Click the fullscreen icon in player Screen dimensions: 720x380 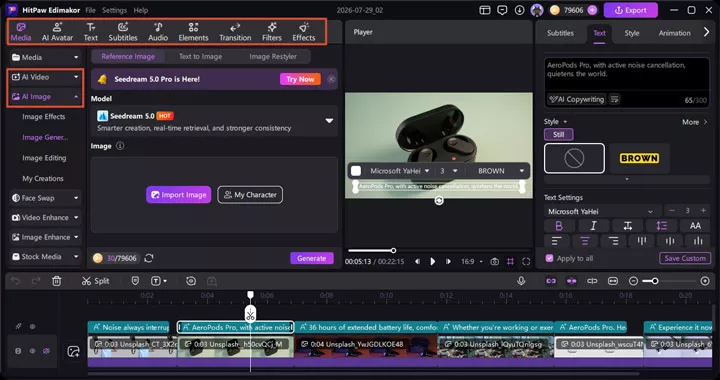[x=526, y=262]
